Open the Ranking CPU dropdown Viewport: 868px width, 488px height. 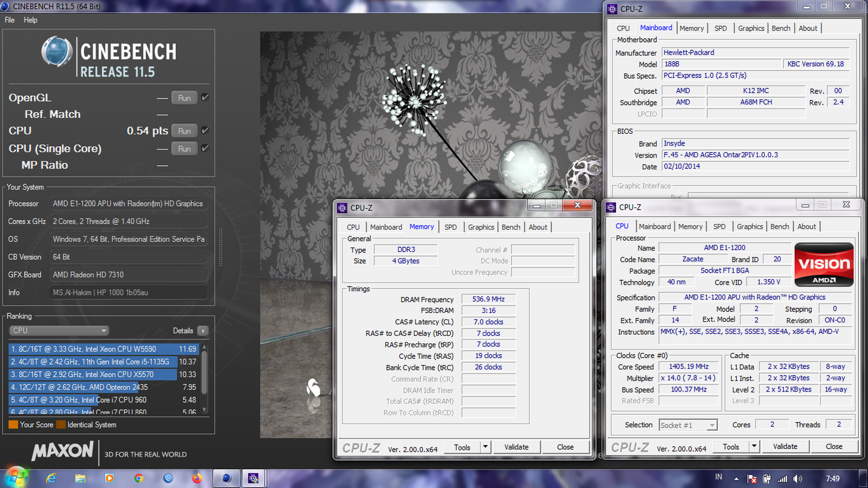tap(59, 331)
